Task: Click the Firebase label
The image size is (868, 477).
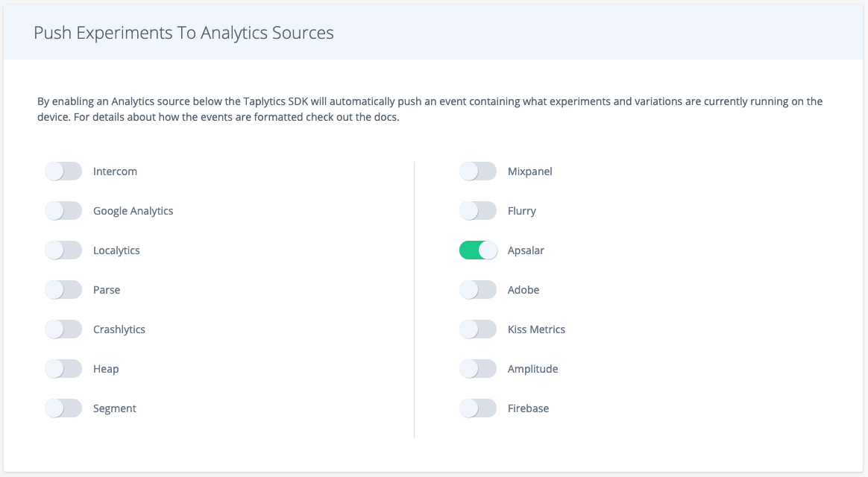Action: (528, 408)
